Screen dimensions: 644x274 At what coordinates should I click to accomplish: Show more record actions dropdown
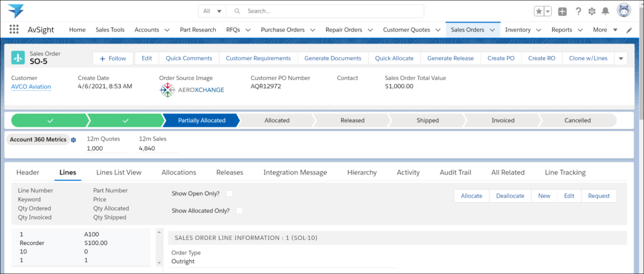tap(621, 59)
